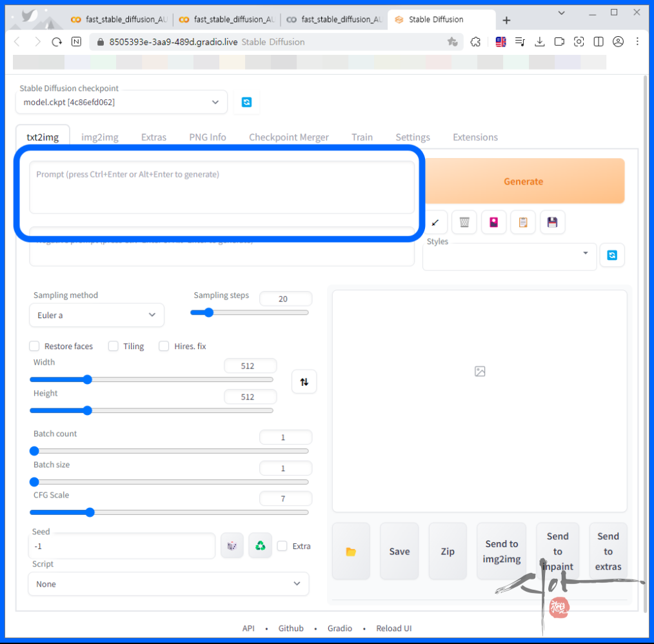Viewport: 654px width, 644px height.
Task: Open the Sampling method dropdown
Action: [x=97, y=315]
